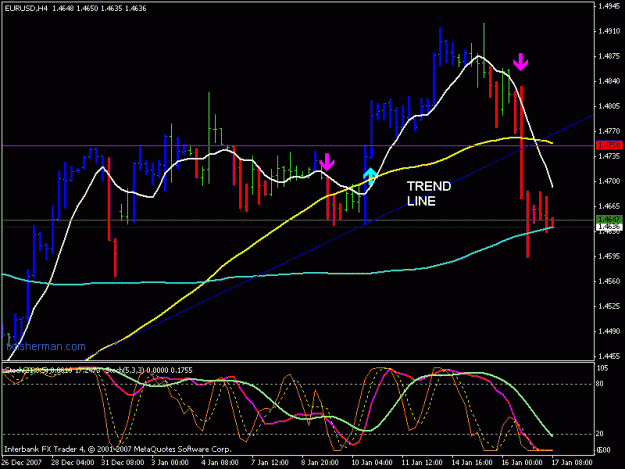Click the 16 Jan 00:00 date label

point(522,463)
